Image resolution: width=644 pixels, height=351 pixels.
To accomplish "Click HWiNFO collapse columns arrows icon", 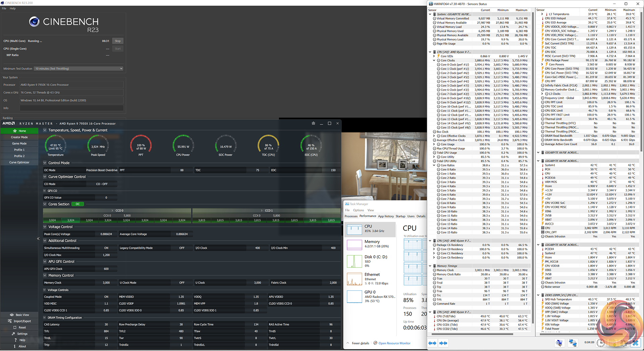I will (x=443, y=343).
